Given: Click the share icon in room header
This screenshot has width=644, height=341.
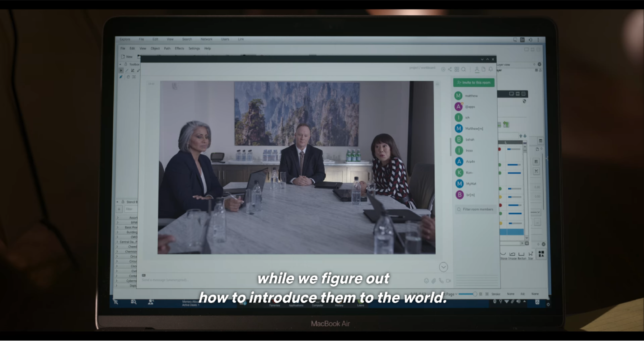Looking at the screenshot, I should coord(449,69).
